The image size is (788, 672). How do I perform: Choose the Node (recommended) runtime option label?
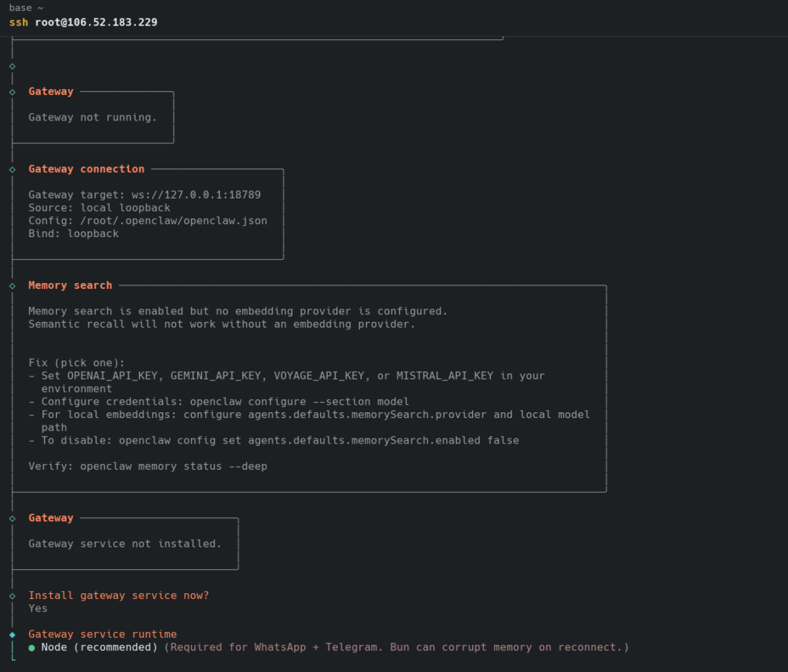99,647
